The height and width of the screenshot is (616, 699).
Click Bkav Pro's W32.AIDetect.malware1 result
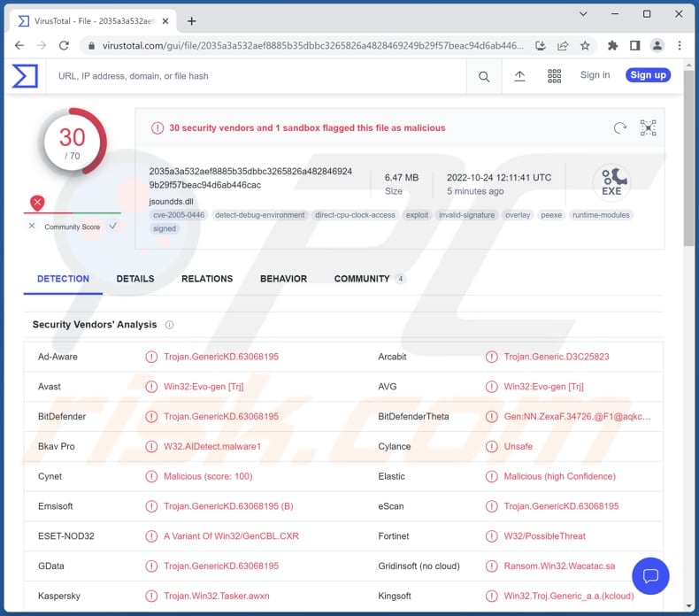tap(212, 446)
